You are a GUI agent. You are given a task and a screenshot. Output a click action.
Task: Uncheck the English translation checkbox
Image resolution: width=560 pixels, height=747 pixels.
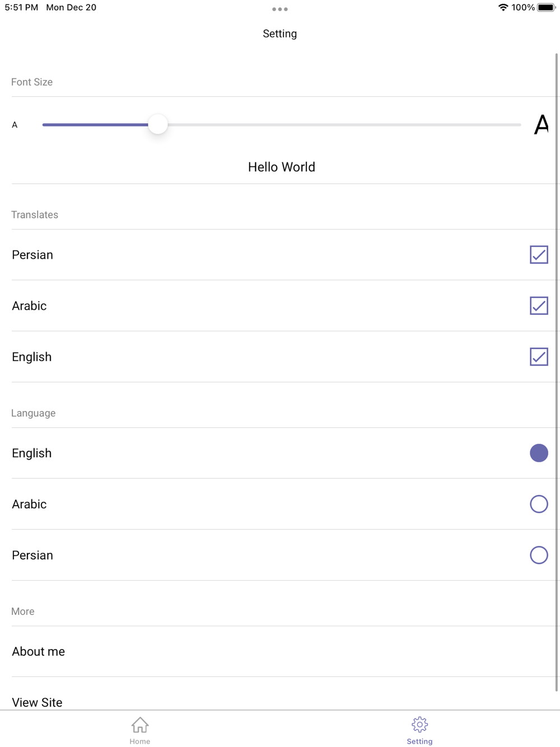coord(539,357)
